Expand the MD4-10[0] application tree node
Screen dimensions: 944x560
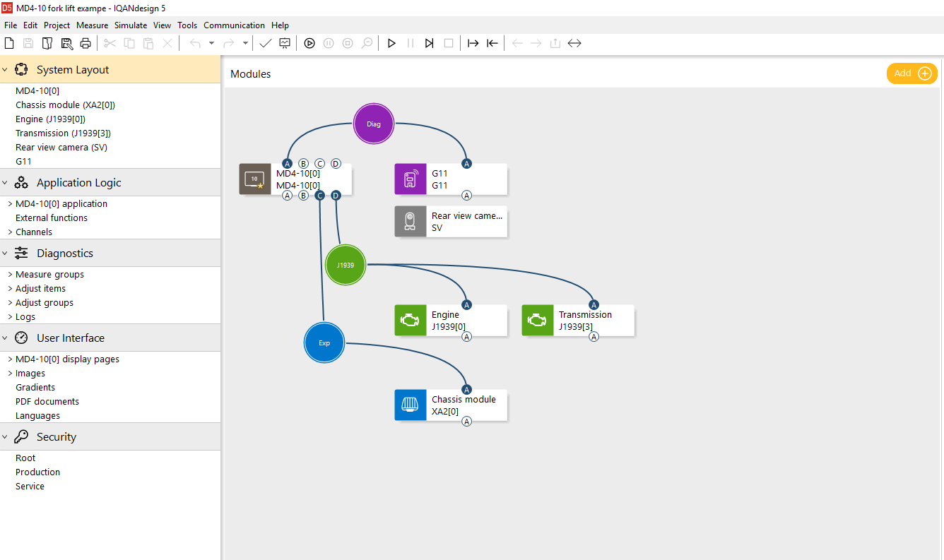(x=10, y=203)
